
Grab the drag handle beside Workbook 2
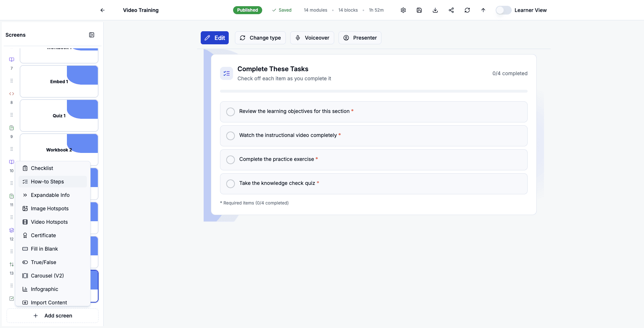click(12, 149)
